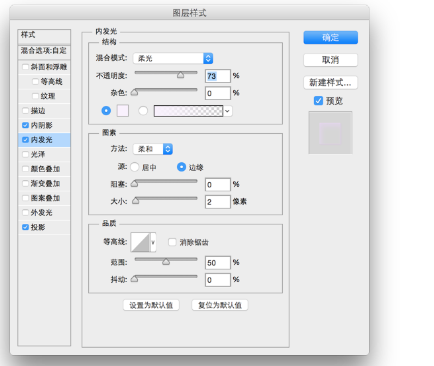Click the 抖动 value field
Screen dimensions: 434x366
pyautogui.click(x=218, y=280)
